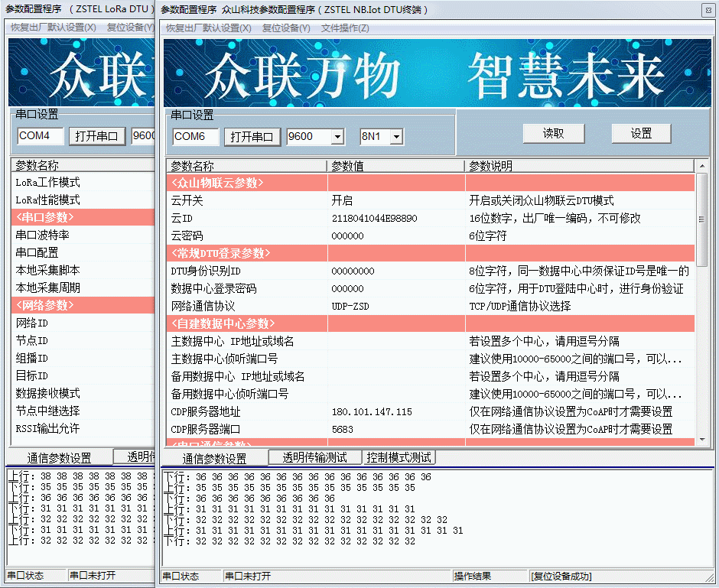This screenshot has width=719, height=588.
Task: Select the 云开关 parameter row
Action: click(431, 200)
